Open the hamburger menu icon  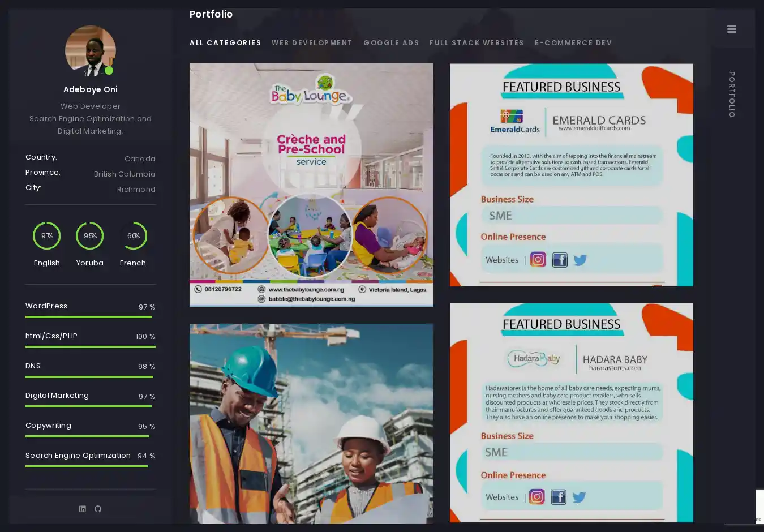click(731, 29)
